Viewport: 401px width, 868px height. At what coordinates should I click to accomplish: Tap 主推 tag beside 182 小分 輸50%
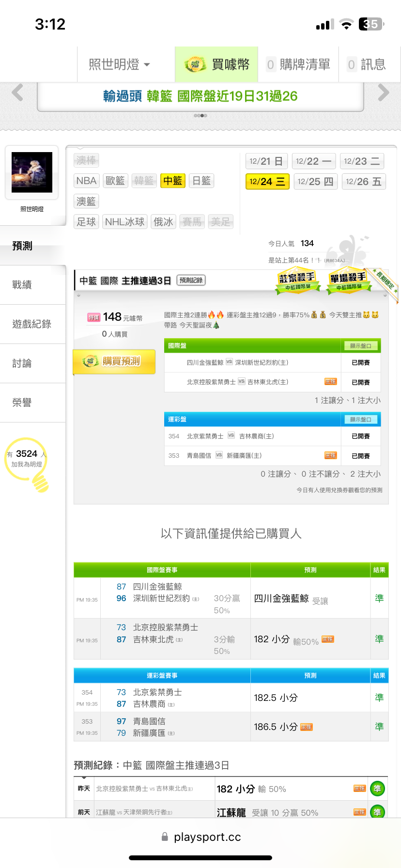[x=328, y=639]
